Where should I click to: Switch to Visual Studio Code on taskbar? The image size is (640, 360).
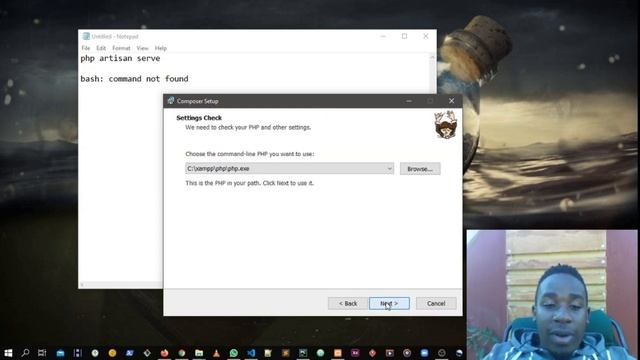[251, 353]
